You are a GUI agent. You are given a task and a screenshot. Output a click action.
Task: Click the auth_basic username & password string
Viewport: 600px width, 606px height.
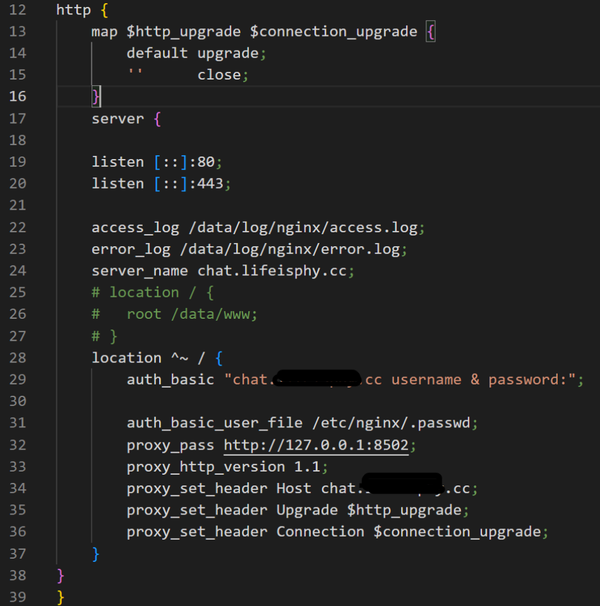(x=404, y=380)
